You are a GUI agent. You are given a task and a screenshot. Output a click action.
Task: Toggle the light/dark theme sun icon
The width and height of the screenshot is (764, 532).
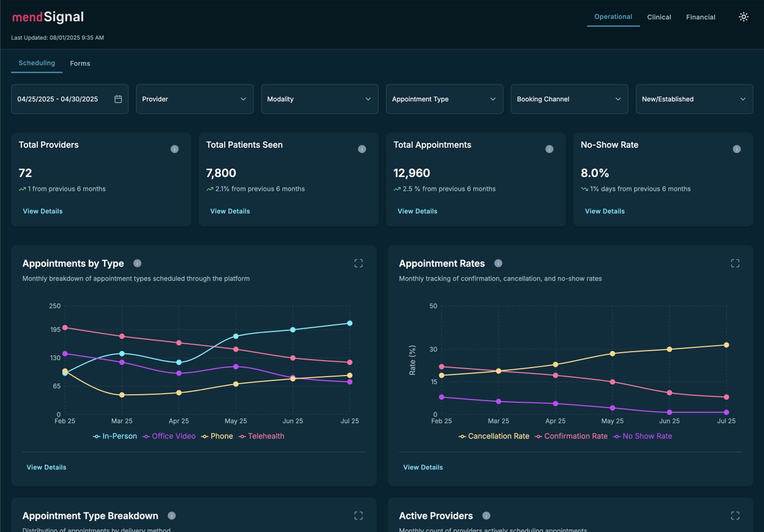[743, 17]
